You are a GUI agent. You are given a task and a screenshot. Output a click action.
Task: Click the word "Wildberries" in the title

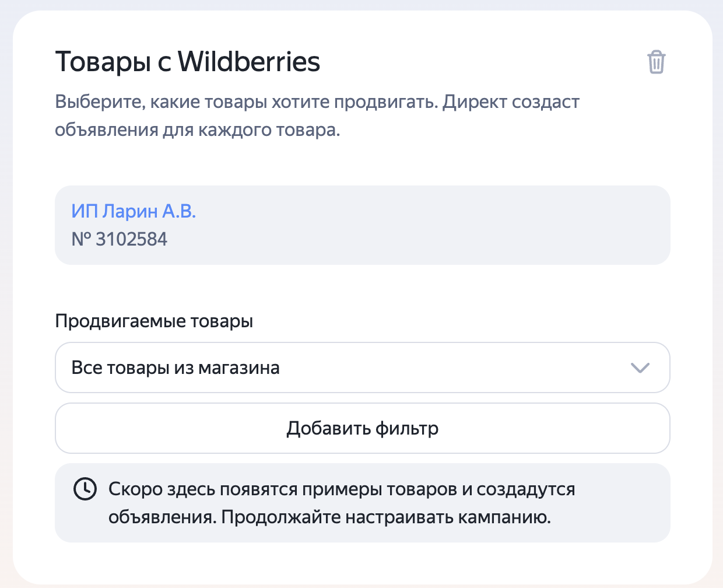249,62
